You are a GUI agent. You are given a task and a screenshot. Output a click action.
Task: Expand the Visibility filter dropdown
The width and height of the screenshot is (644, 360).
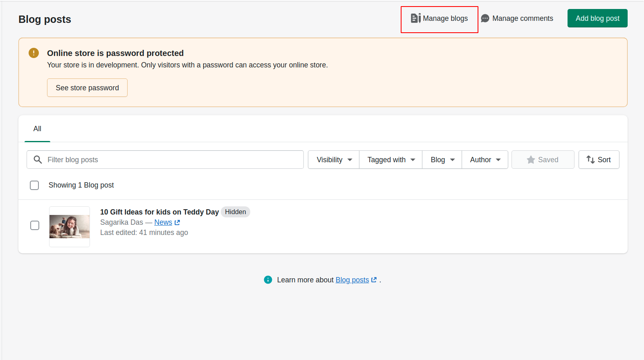pos(334,160)
